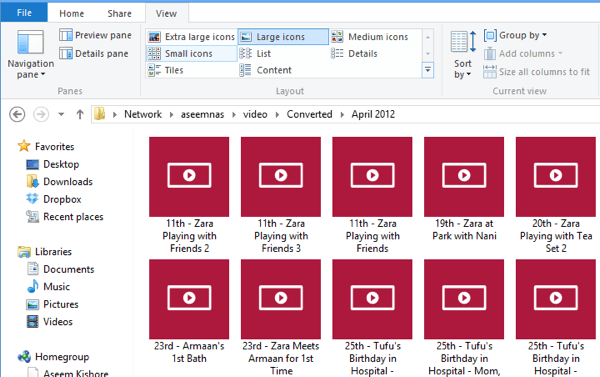Click Converted in the breadcrumb path
The height and width of the screenshot is (377, 600).
[309, 114]
